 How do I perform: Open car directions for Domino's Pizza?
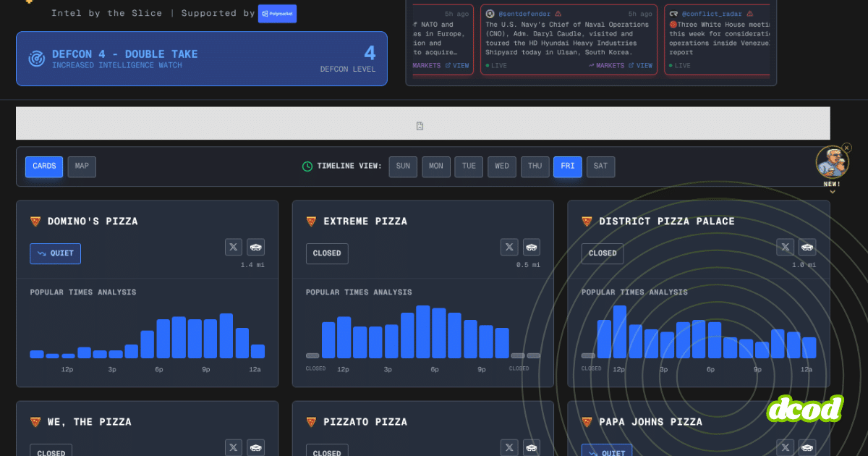pos(255,247)
